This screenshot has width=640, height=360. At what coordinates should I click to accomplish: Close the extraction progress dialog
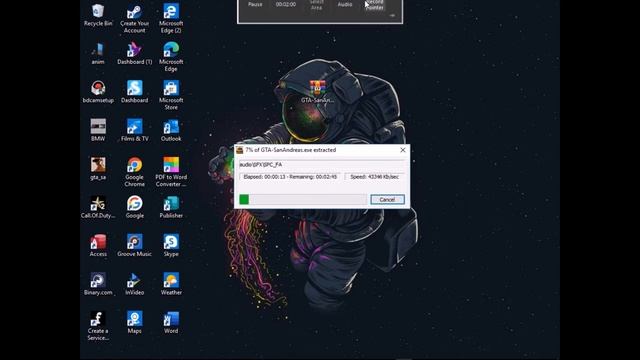402,150
